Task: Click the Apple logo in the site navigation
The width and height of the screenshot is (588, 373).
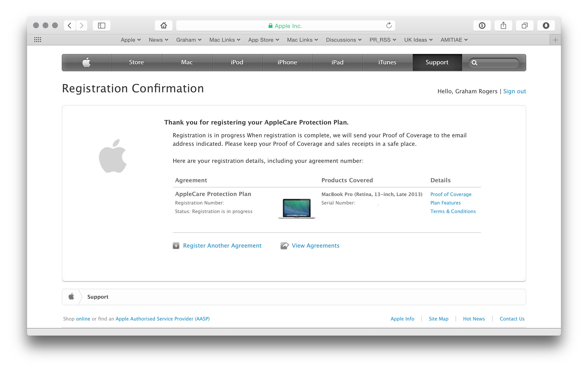Action: [x=87, y=62]
